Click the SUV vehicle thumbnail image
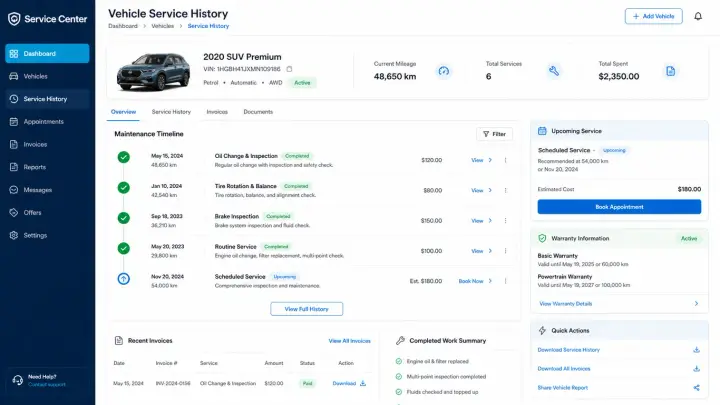The height and width of the screenshot is (405, 720). (x=153, y=72)
